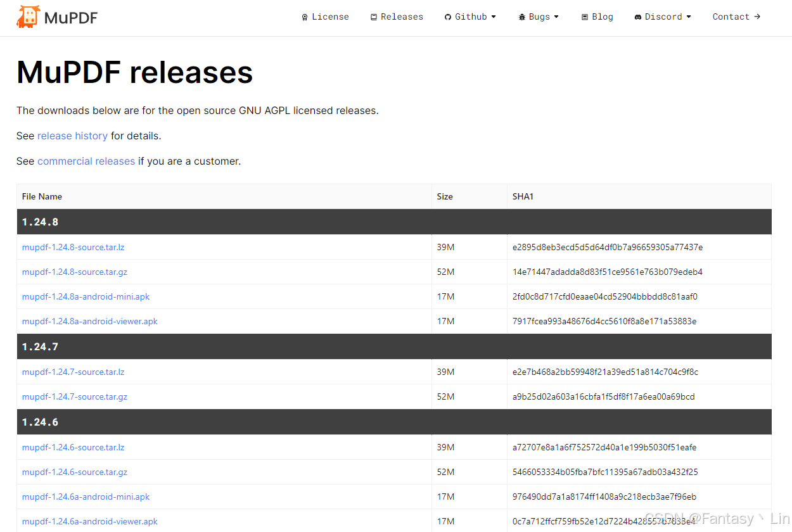Download mupdf-1.24.8-source.tar.gz
This screenshot has width=792, height=532.
(75, 272)
